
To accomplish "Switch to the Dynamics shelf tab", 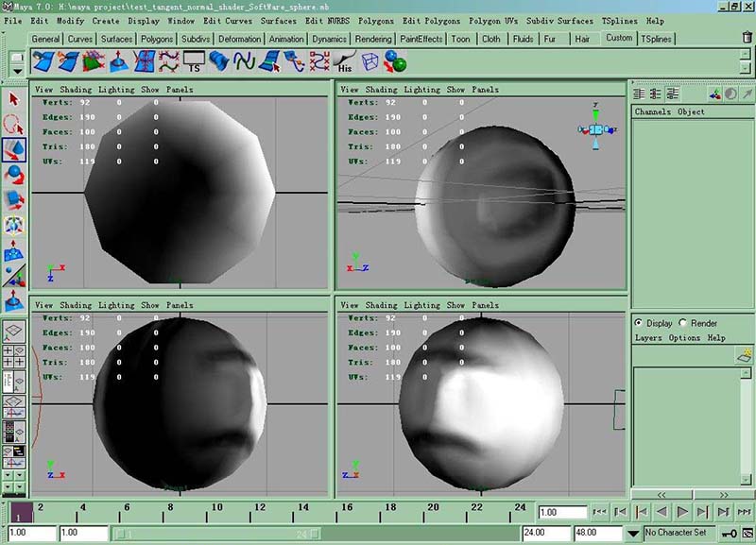I will click(329, 39).
